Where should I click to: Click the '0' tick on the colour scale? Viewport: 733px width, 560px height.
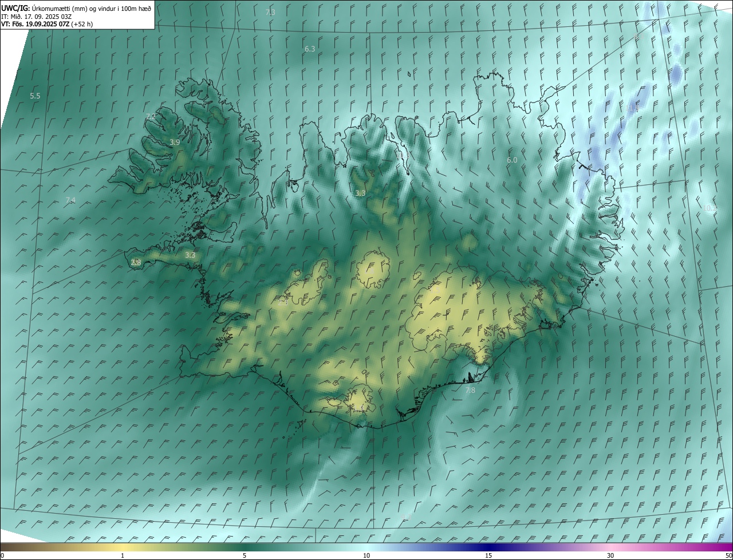2,556
